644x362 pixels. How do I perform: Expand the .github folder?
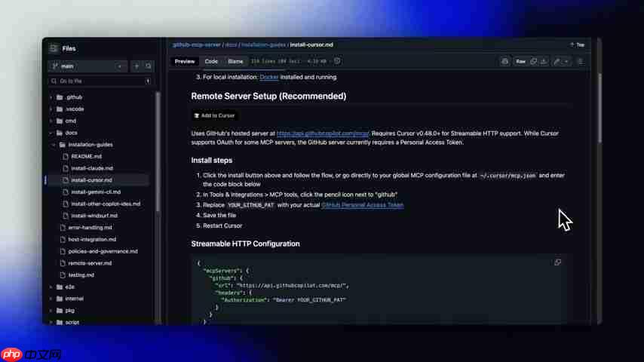pyautogui.click(x=51, y=97)
